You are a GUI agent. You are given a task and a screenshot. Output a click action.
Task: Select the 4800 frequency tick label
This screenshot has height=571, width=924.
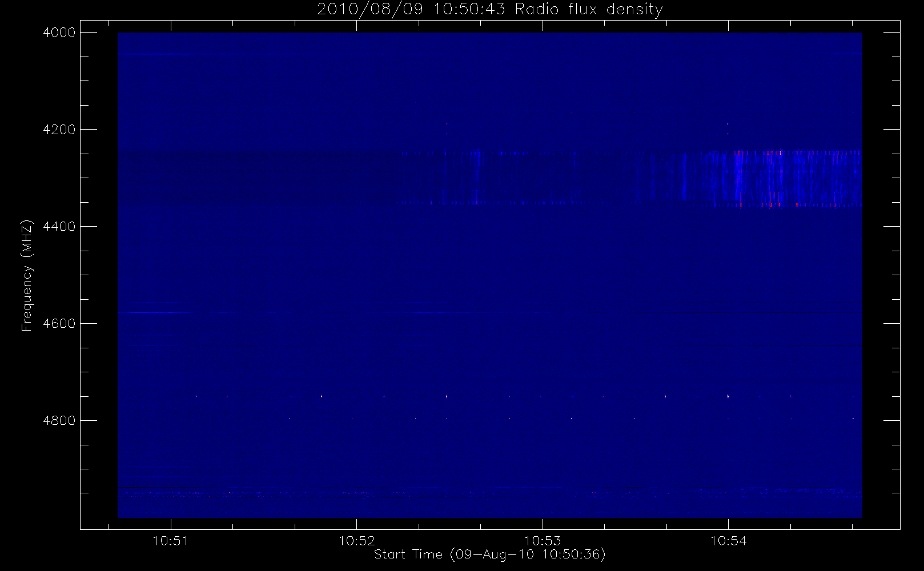59,421
